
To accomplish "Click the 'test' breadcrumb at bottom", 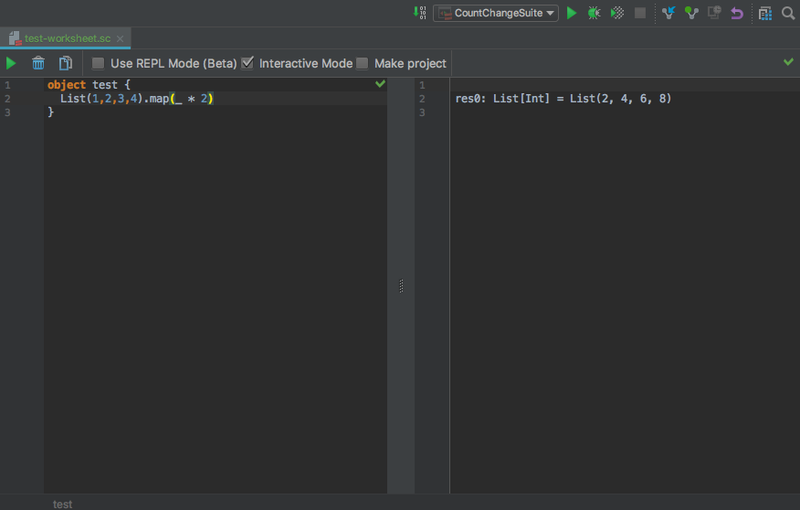I will click(63, 504).
